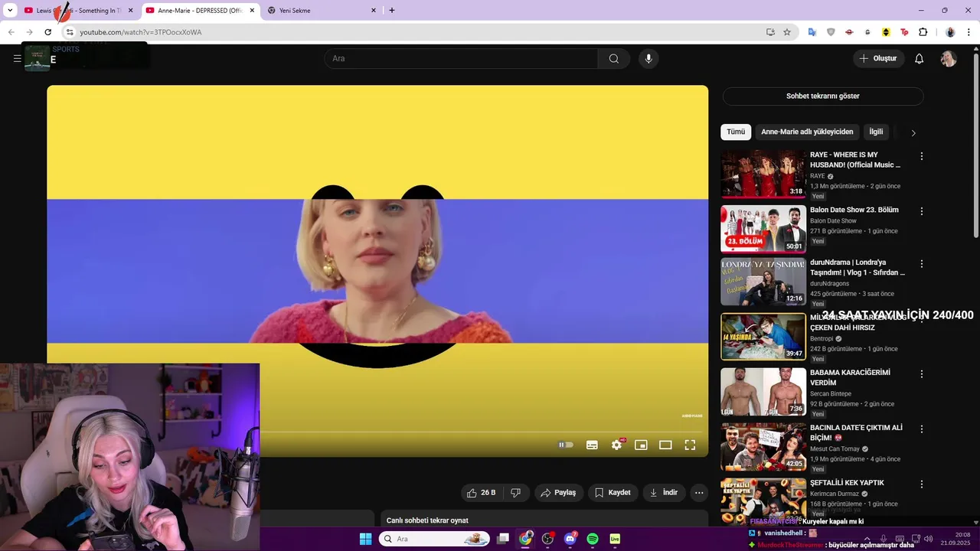Click Canlı sohbeti tekrar oynat text
The width and height of the screenshot is (980, 551).
pos(427,520)
